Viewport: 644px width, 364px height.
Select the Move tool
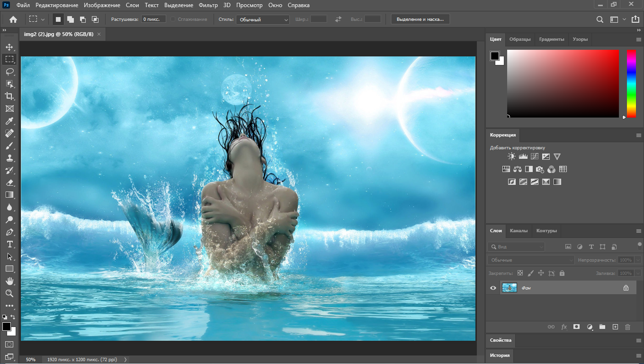tap(9, 47)
